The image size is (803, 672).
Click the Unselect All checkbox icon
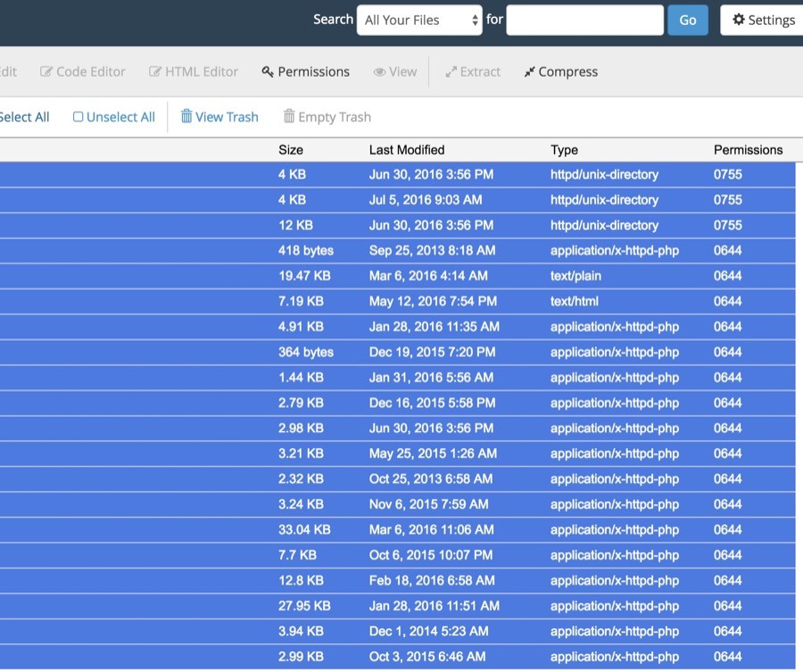pos(78,117)
